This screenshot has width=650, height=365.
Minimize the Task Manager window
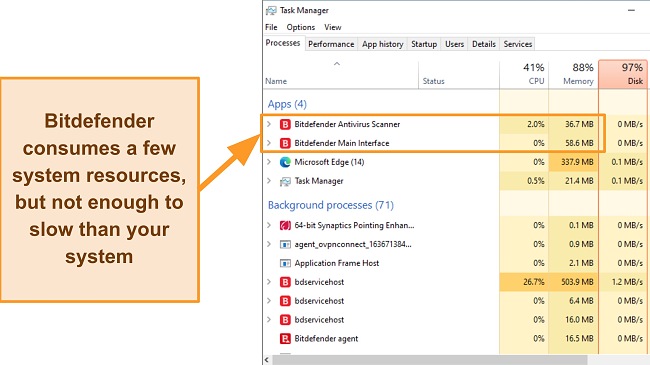(631, 10)
